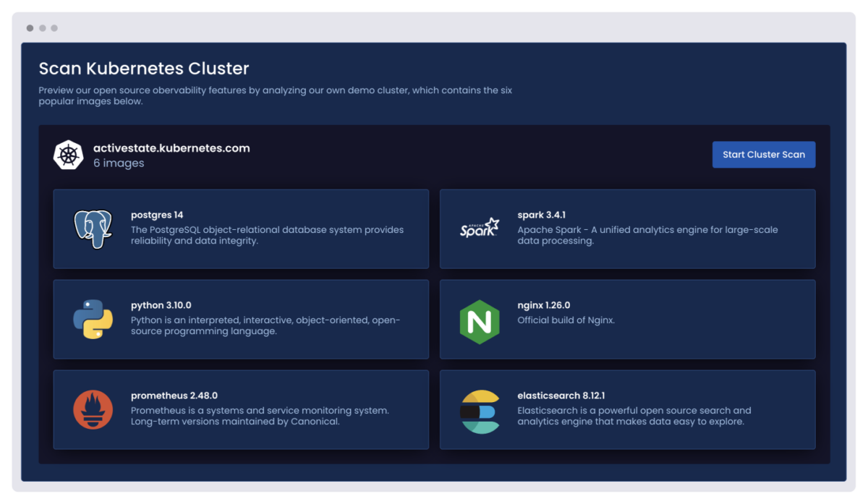Select the postgres 14 title

(x=157, y=215)
